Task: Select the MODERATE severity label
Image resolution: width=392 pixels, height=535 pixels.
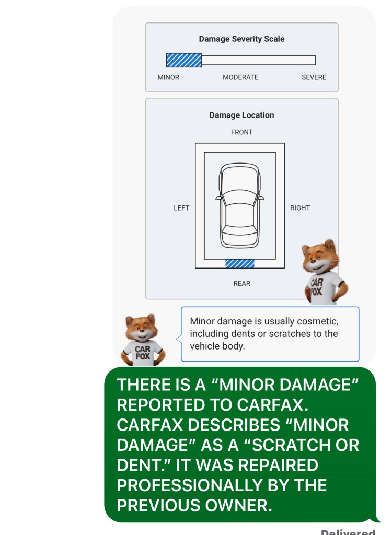Action: coord(240,77)
